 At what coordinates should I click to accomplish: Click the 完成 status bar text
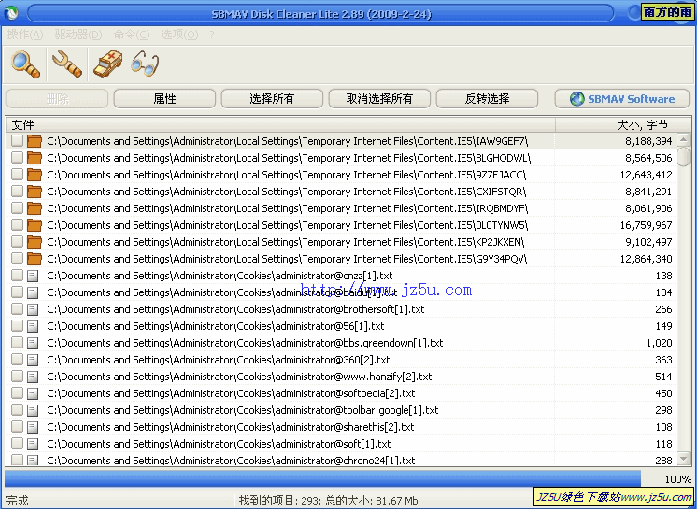pos(17,500)
